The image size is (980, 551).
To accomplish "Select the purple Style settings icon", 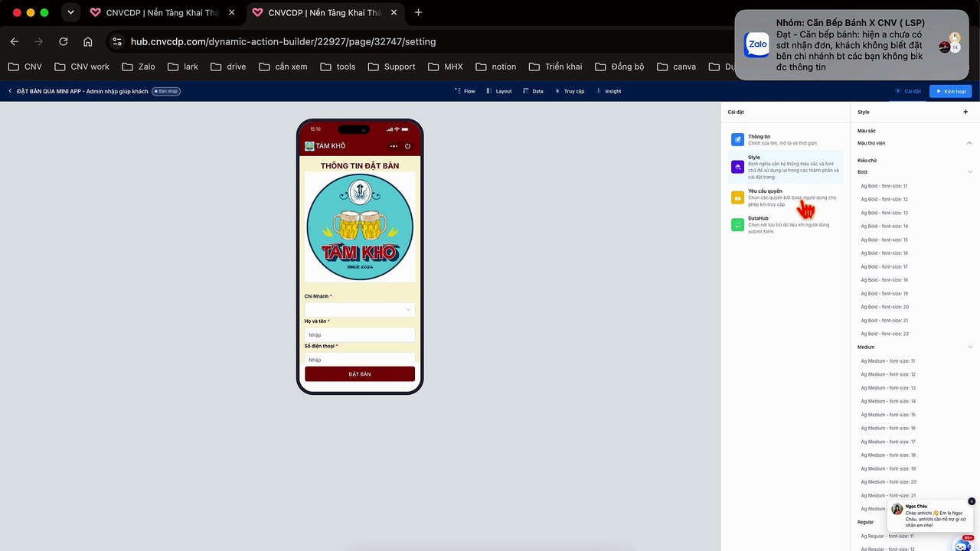I will pos(737,167).
